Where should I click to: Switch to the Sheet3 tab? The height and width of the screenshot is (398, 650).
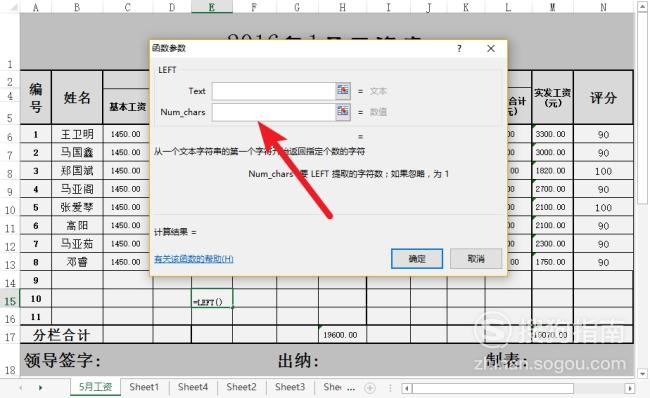(x=290, y=387)
